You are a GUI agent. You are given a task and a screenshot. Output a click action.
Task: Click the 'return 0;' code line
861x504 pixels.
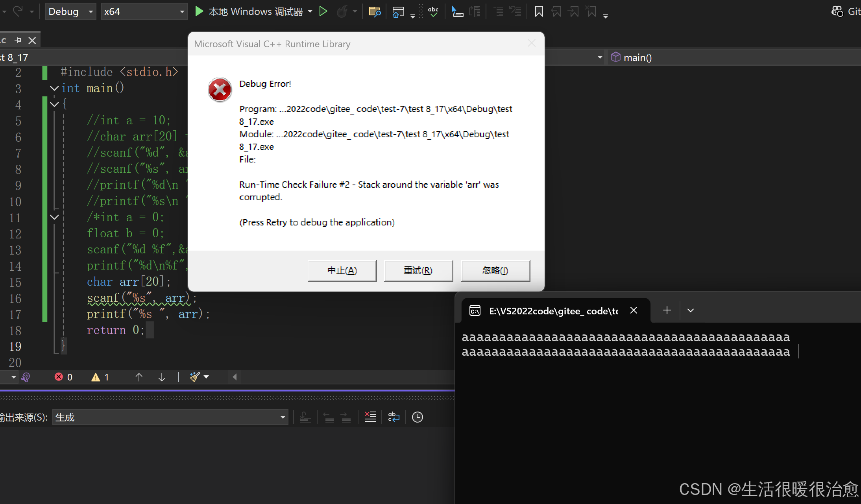coord(116,330)
